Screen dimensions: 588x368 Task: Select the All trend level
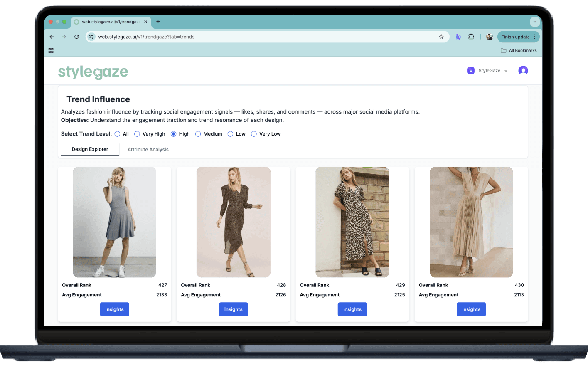118,134
